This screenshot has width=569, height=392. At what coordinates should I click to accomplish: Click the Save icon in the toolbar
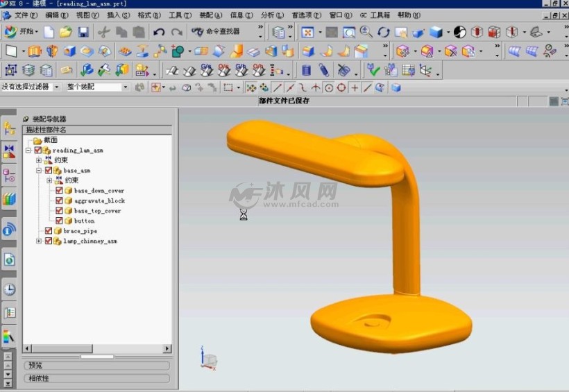tap(83, 32)
